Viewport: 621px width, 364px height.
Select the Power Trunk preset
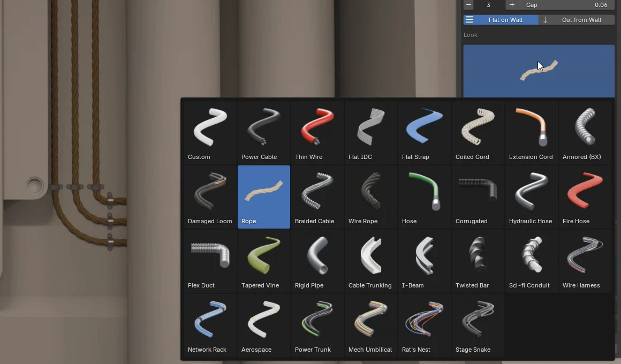tap(317, 325)
